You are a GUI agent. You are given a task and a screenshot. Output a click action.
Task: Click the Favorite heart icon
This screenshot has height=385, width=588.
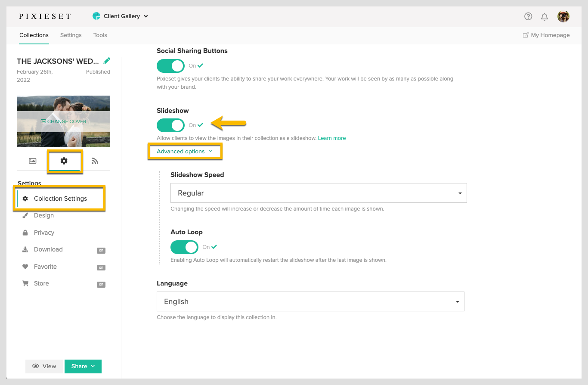pos(25,267)
